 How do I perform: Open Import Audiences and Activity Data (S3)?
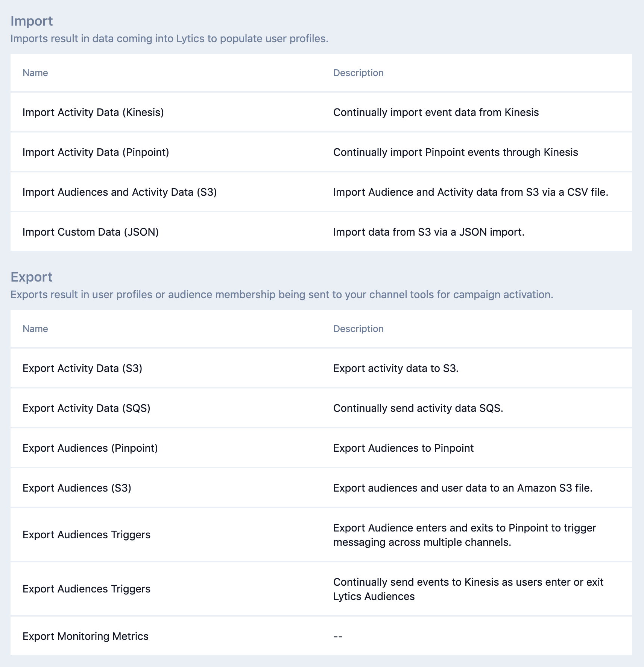click(x=120, y=192)
